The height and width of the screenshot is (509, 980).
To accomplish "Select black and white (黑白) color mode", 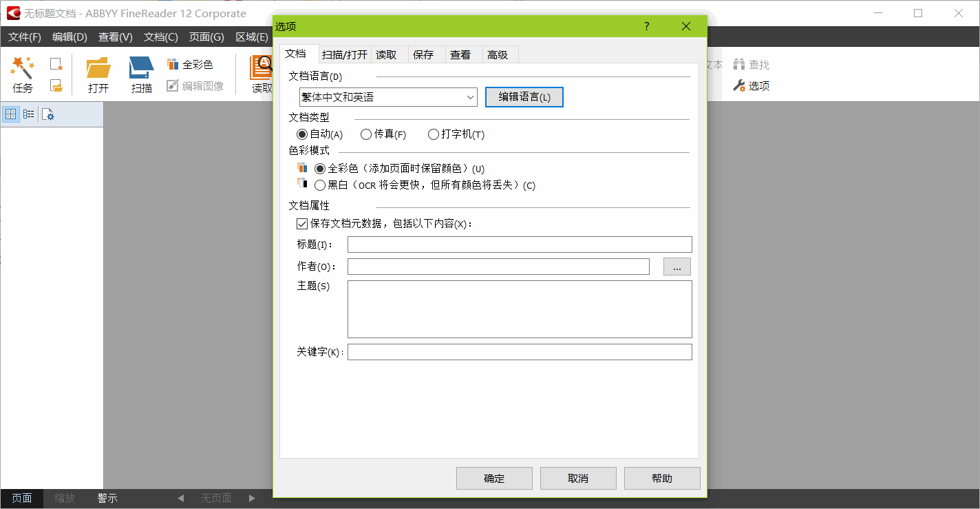I will click(320, 185).
